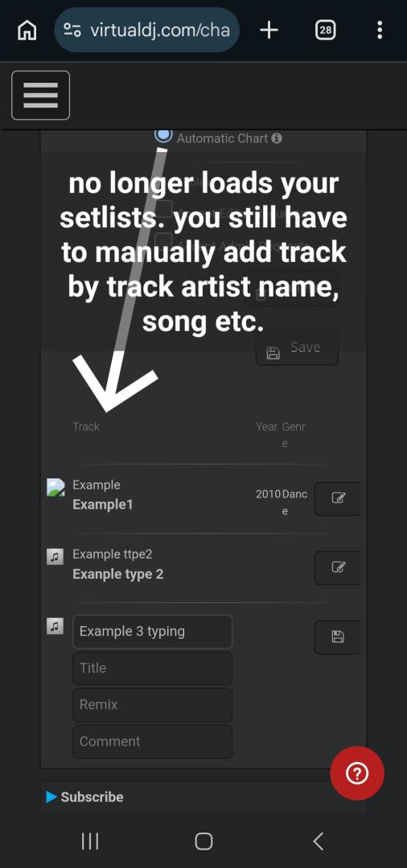Tap the virtualdj.com address bar
Viewport: 407px width, 868px height.
(146, 30)
